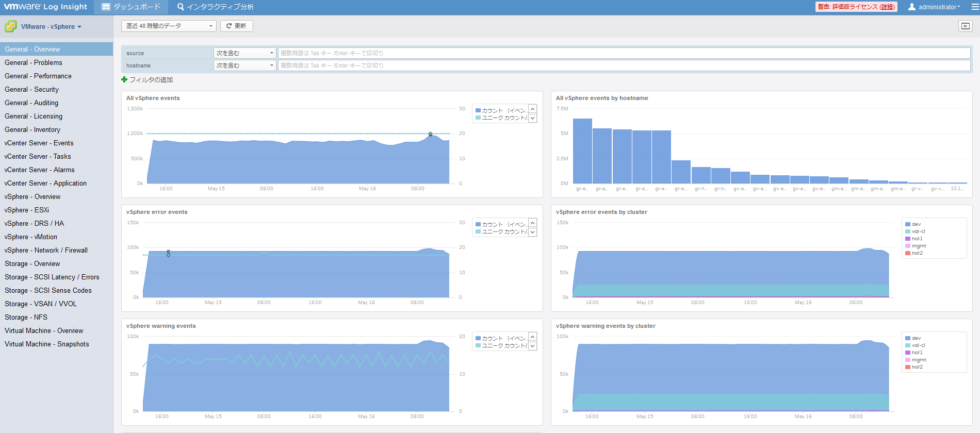Viewport: 980px width, 433px height.
Task: Click mgmt swatch in warning events by cluster
Action: pyautogui.click(x=908, y=360)
